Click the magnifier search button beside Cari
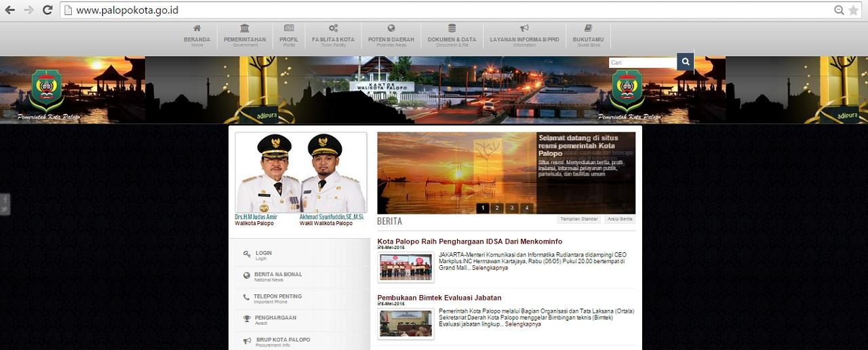Screen dimensions: 868x350 point(686,62)
